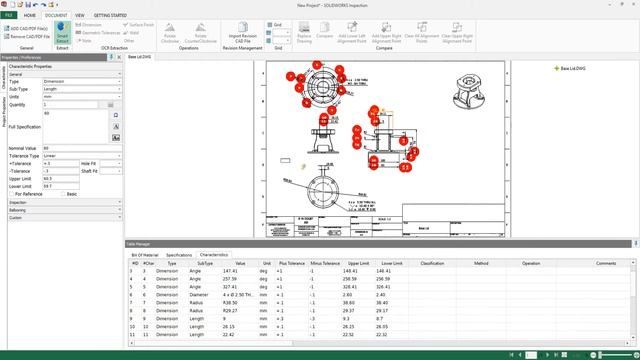640x360 pixels.
Task: Open the Type dropdown showing Dimension
Action: coord(82,82)
